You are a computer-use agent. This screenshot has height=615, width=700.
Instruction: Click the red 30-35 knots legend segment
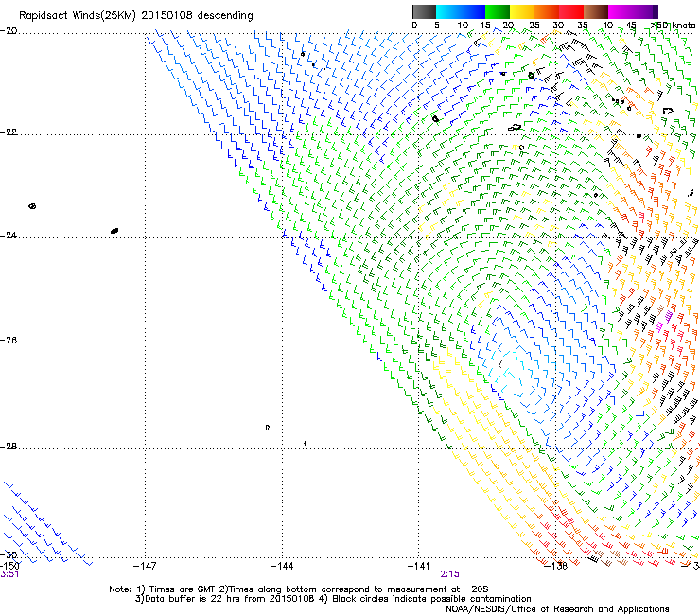coord(571,11)
